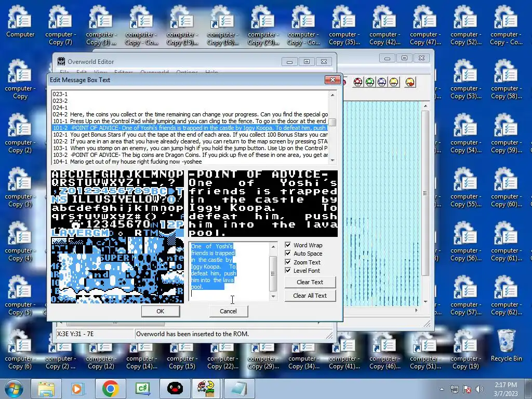The width and height of the screenshot is (532, 399).
Task: Click the message text box scrollbar thumb
Action: point(273,273)
